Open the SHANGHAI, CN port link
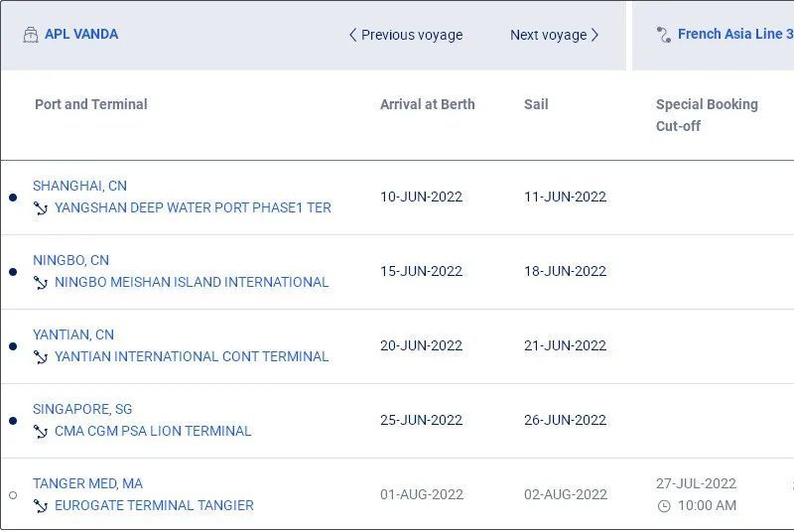794x532 pixels. tap(79, 186)
